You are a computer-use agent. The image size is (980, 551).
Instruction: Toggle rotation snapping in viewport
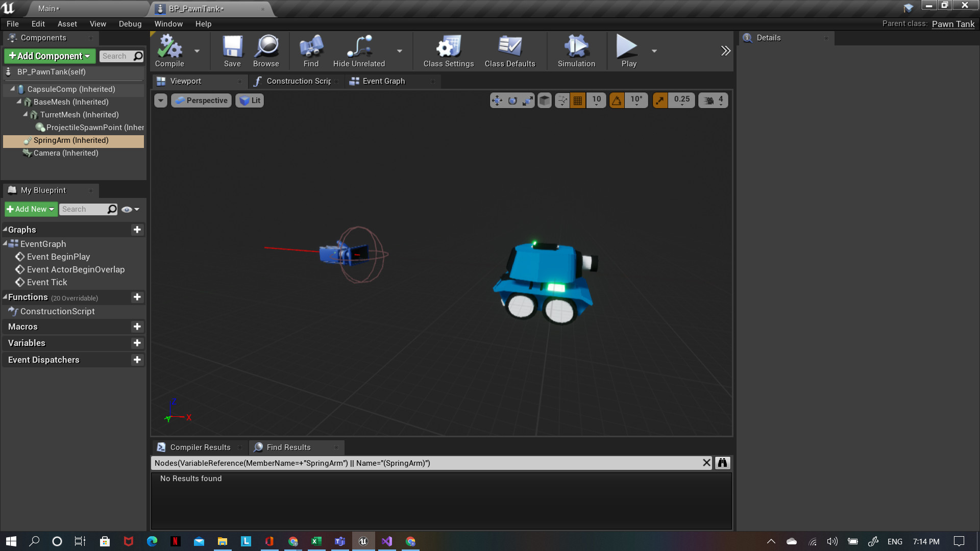(x=617, y=101)
